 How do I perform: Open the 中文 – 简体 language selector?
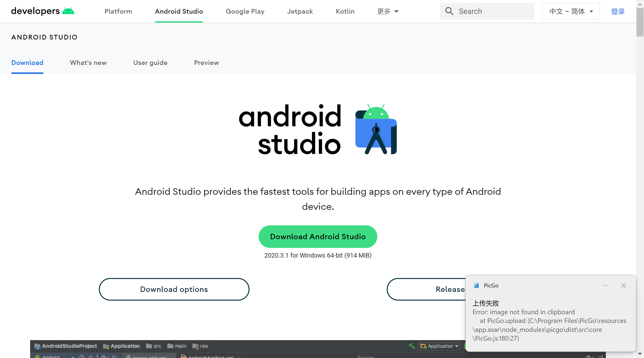pyautogui.click(x=571, y=11)
